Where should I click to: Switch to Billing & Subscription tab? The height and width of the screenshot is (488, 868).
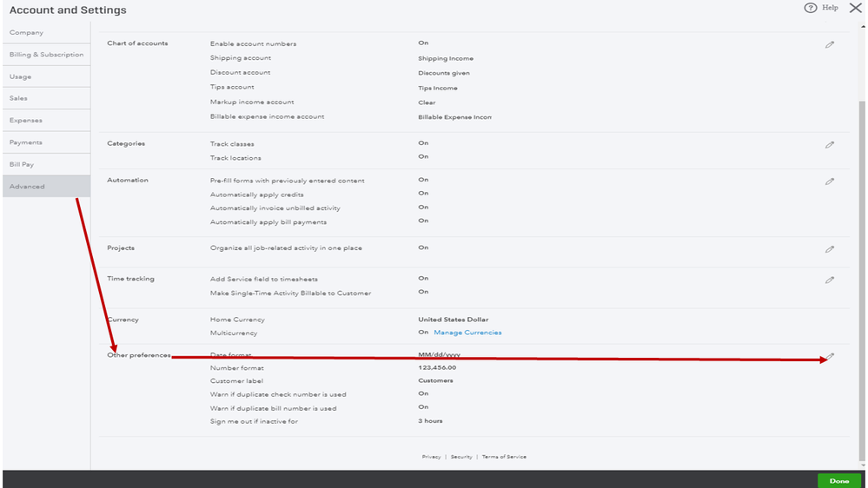pyautogui.click(x=46, y=55)
